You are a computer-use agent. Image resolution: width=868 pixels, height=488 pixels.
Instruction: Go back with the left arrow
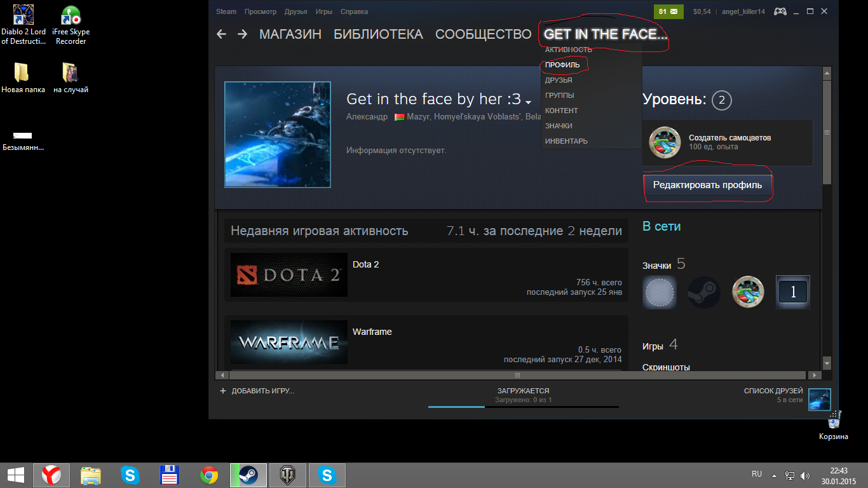(221, 34)
